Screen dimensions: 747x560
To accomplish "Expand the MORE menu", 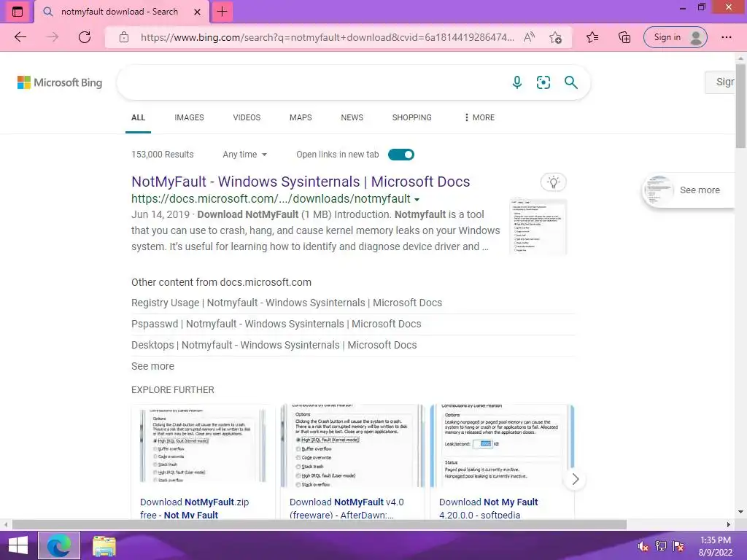I will (x=479, y=117).
